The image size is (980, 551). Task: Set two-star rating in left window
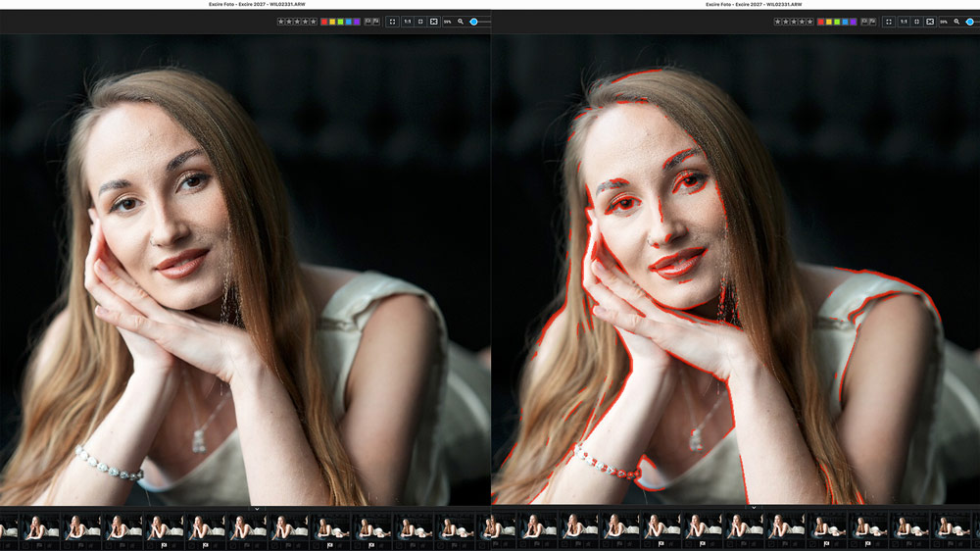[x=289, y=22]
